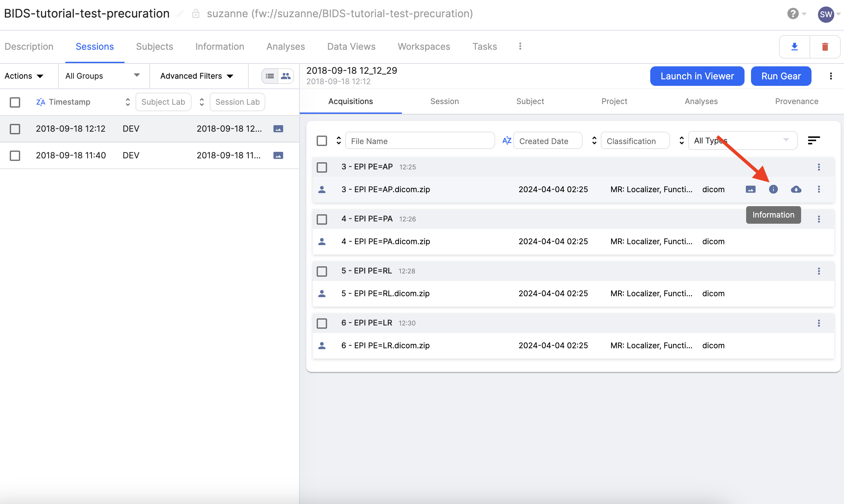Expand Advanced Filters dropdown
The width and height of the screenshot is (844, 504).
pos(197,76)
